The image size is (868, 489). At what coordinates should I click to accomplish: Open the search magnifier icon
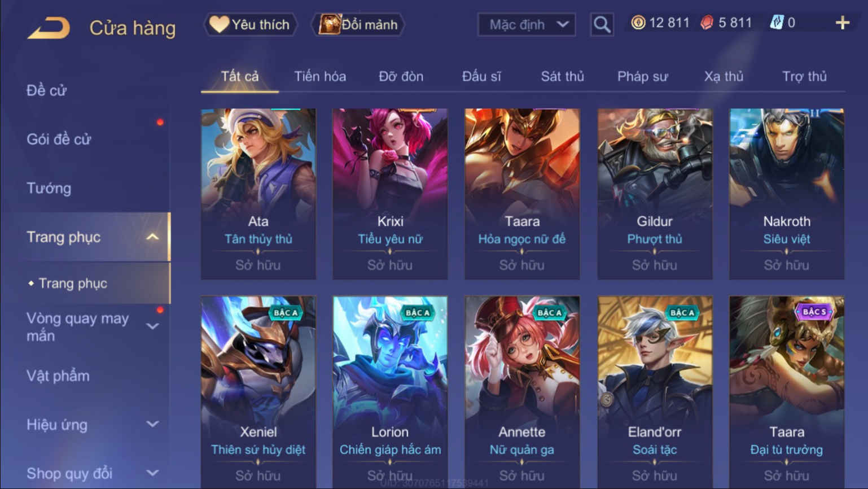click(x=602, y=24)
